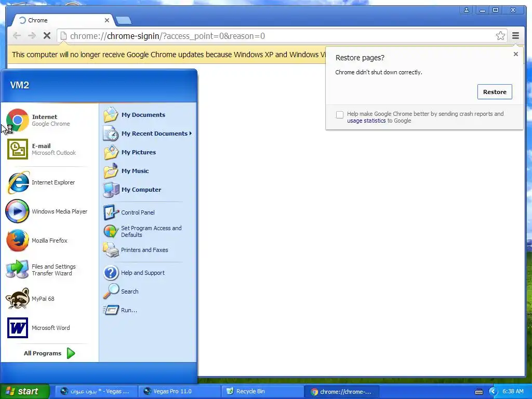Show hidden tray icons arrow
This screenshot has width=532, height=399.
pos(494,392)
